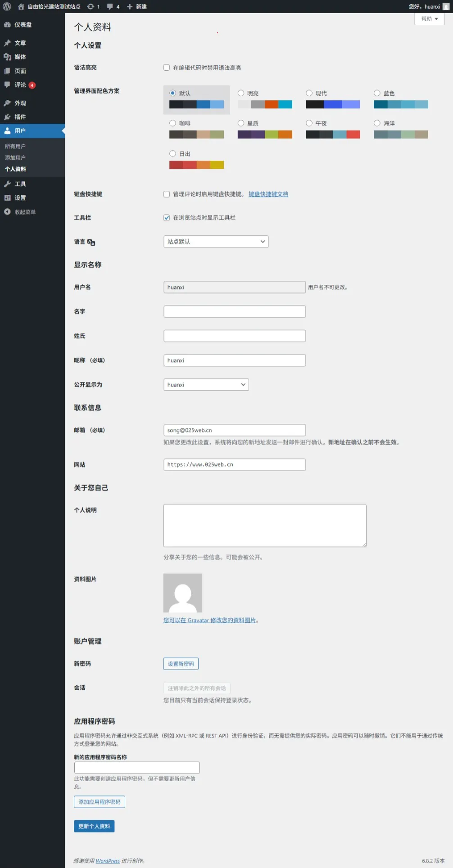The image size is (453, 868).
Task: Expand the 帮助 help panel
Action: tap(429, 19)
